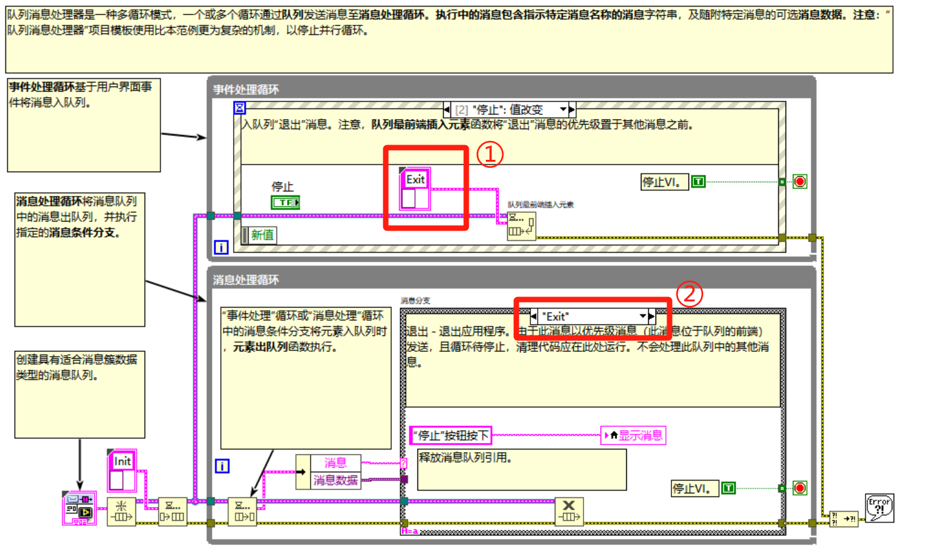
Task: Select the Exit cluster constant in event loop
Action: click(415, 190)
